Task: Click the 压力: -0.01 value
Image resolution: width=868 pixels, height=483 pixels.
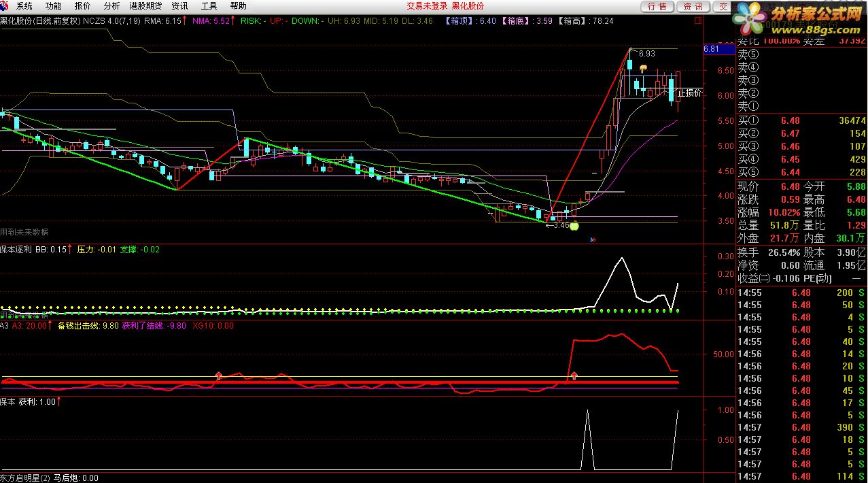Action: click(97, 250)
